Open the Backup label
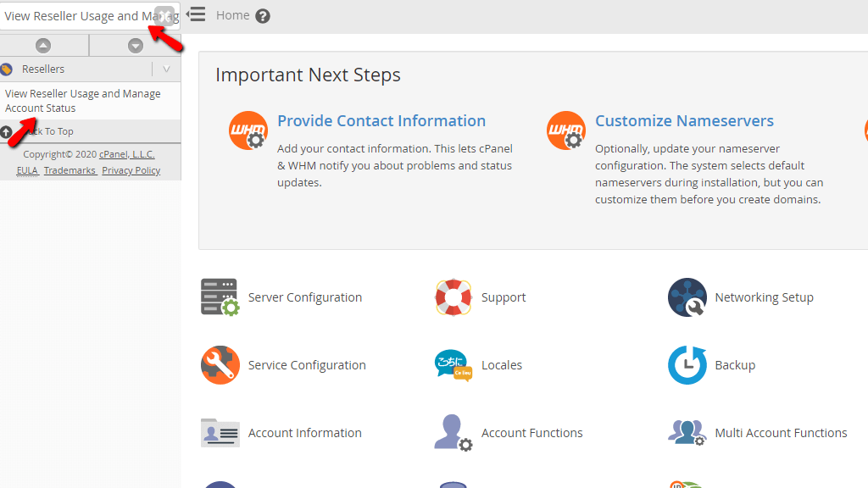The width and height of the screenshot is (868, 488). (735, 365)
